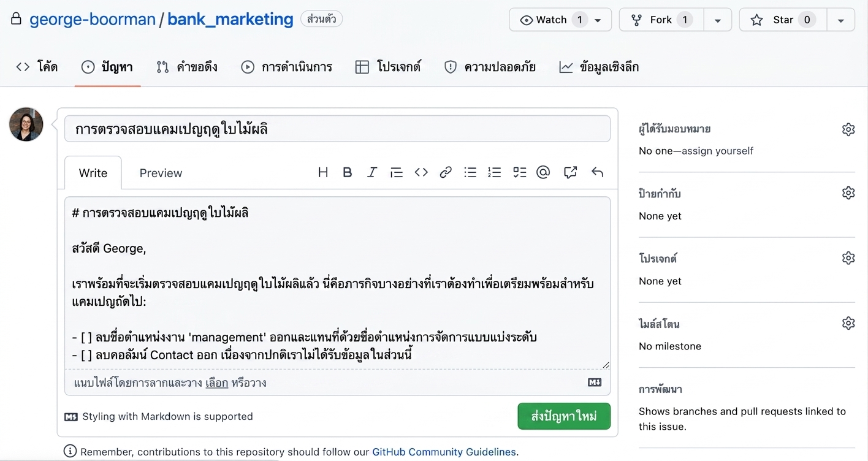
Task: Open the ปัญหา (Issues) tab
Action: [107, 67]
